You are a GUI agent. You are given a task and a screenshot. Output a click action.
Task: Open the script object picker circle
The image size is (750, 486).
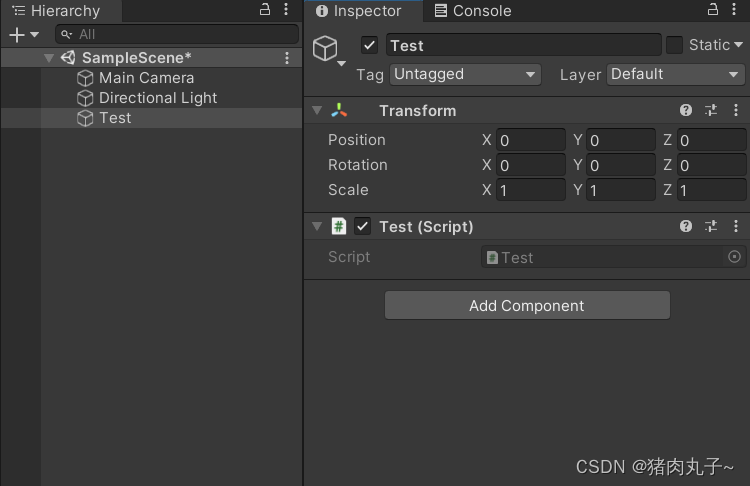pyautogui.click(x=734, y=257)
